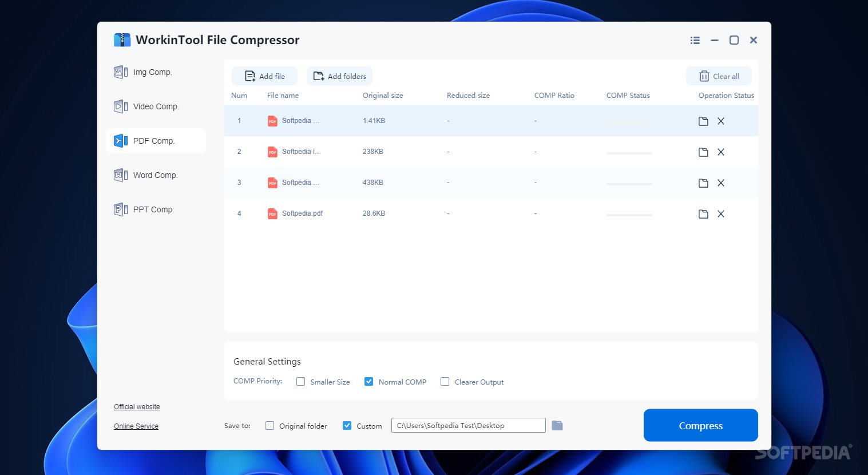Click the File name column header
The image size is (868, 475).
[283, 96]
